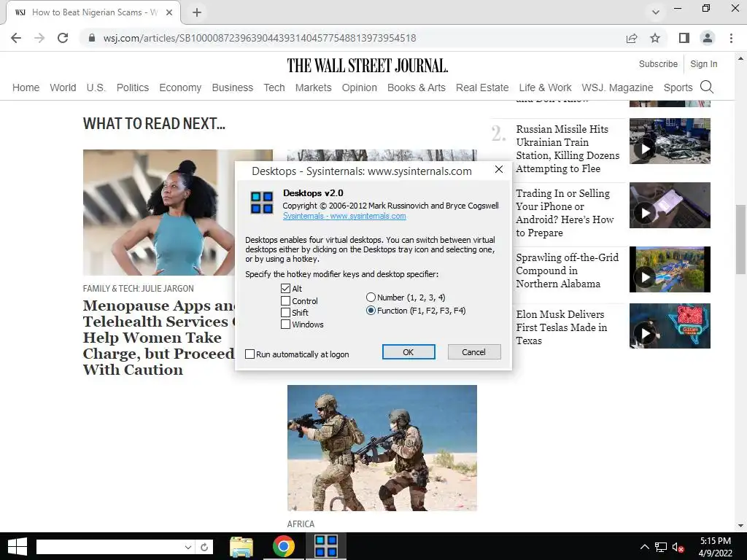Click the Menopause Apps article photo

[159, 212]
